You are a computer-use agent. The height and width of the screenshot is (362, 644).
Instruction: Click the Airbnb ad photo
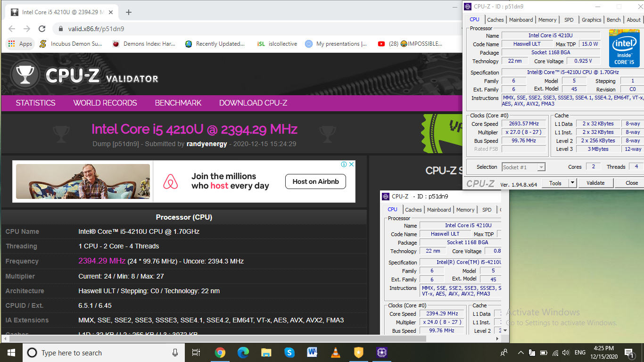coord(83,181)
